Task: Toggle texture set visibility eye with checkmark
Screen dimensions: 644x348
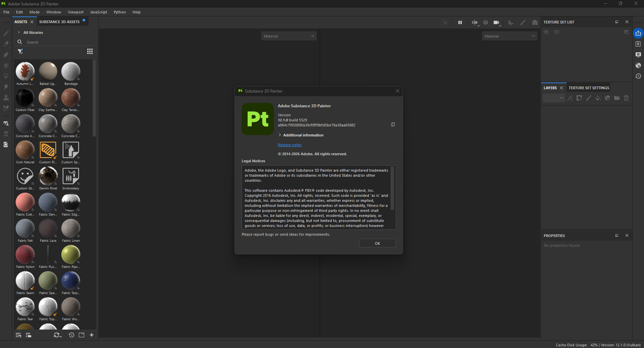Action: pyautogui.click(x=546, y=32)
